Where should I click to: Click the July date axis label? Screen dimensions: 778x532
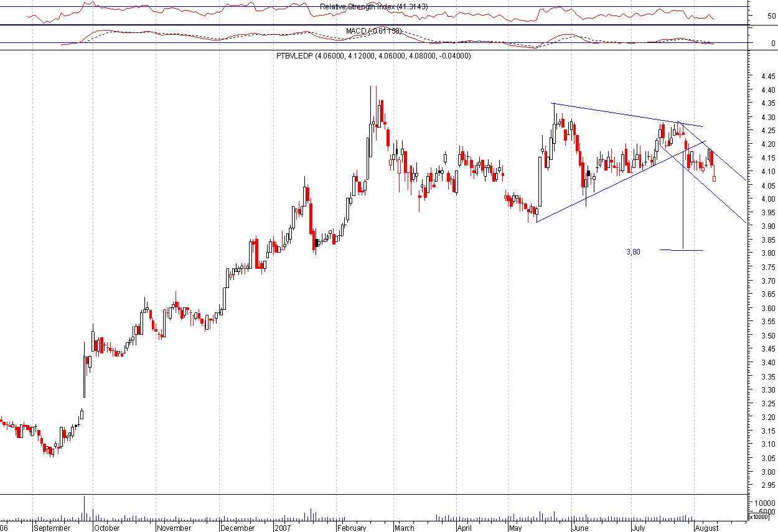[638, 528]
